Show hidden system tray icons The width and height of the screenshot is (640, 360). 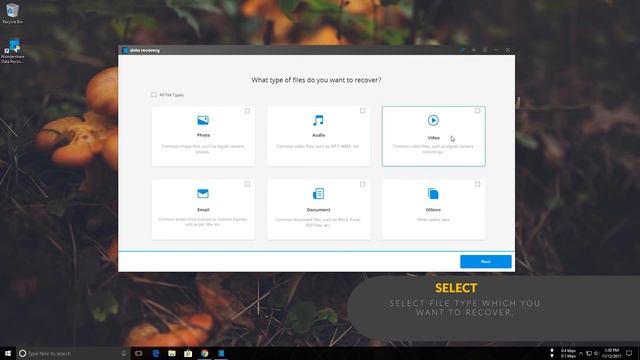[581, 353]
